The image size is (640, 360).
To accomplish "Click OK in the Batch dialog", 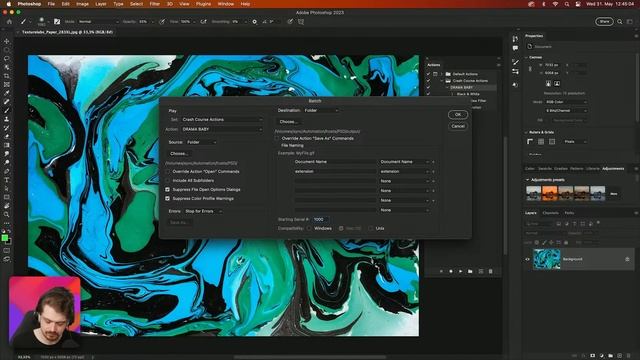I will [x=458, y=115].
